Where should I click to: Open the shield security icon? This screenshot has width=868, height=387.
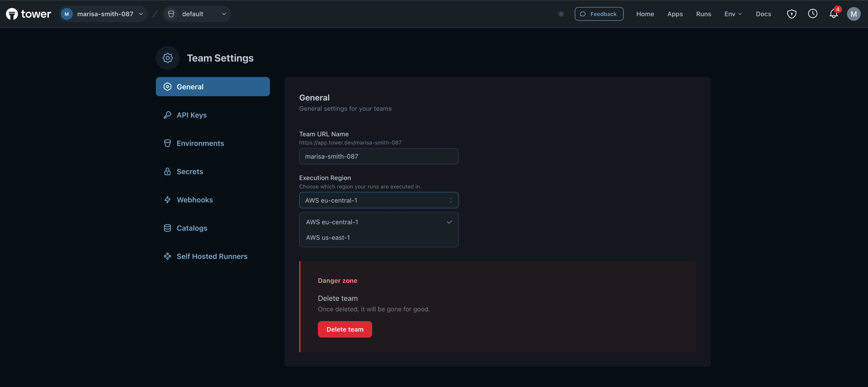click(791, 14)
